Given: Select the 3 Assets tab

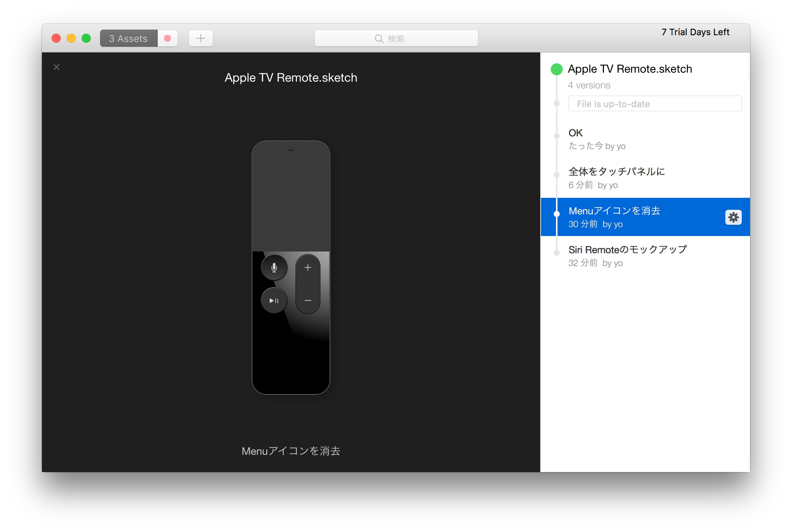Looking at the screenshot, I should click(129, 38).
